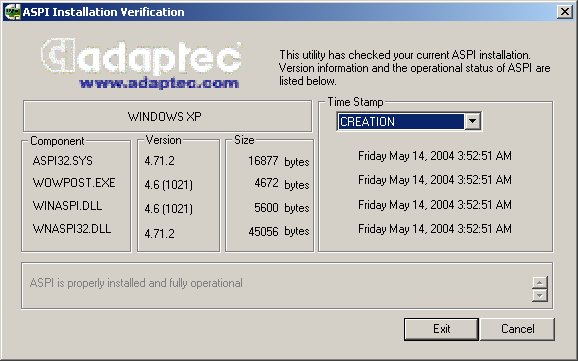Click the 45056 bytes size value
Image resolution: width=578 pixels, height=361 pixels.
coord(279,231)
